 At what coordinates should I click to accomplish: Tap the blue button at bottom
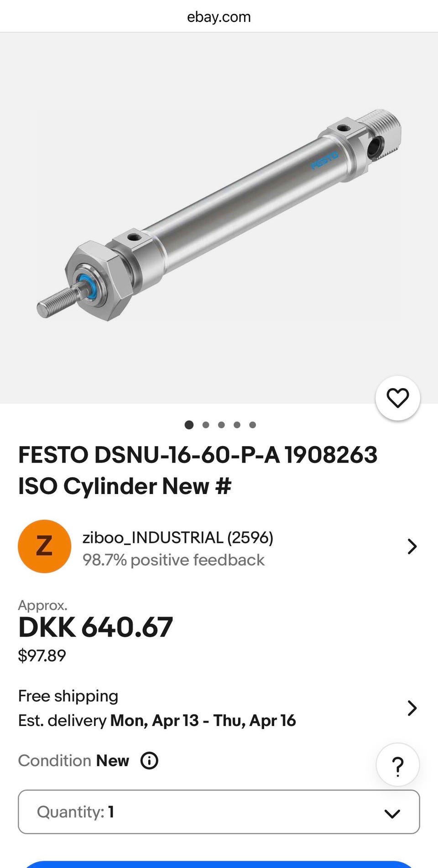219,864
